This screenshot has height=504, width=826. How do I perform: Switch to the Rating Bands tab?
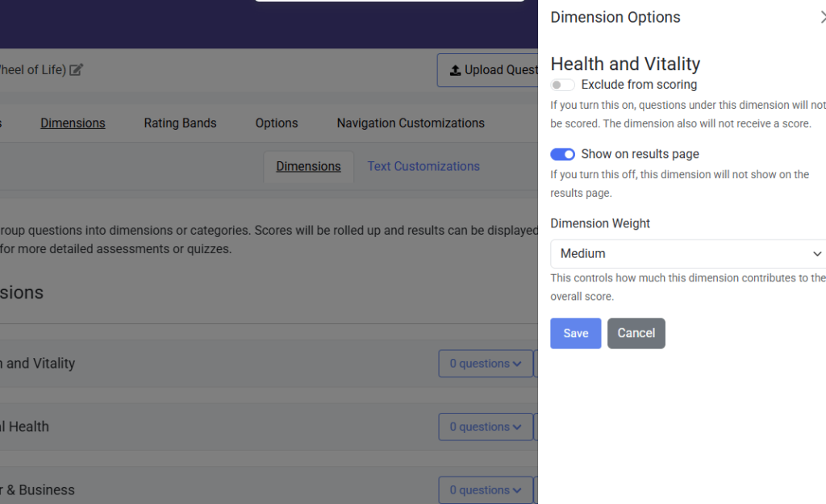(180, 123)
